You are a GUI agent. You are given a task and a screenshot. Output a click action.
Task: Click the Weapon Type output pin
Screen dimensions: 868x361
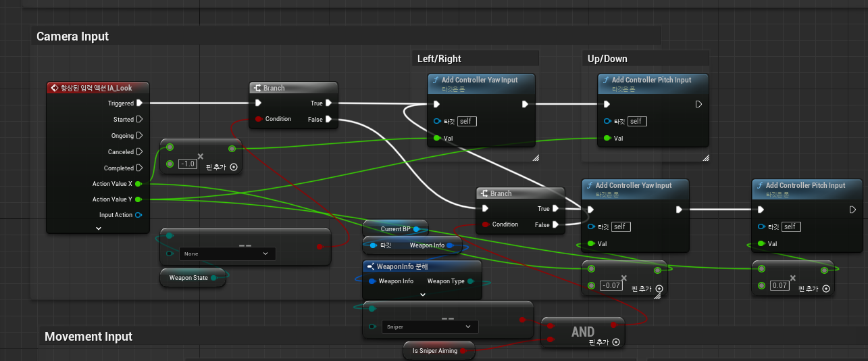(471, 281)
